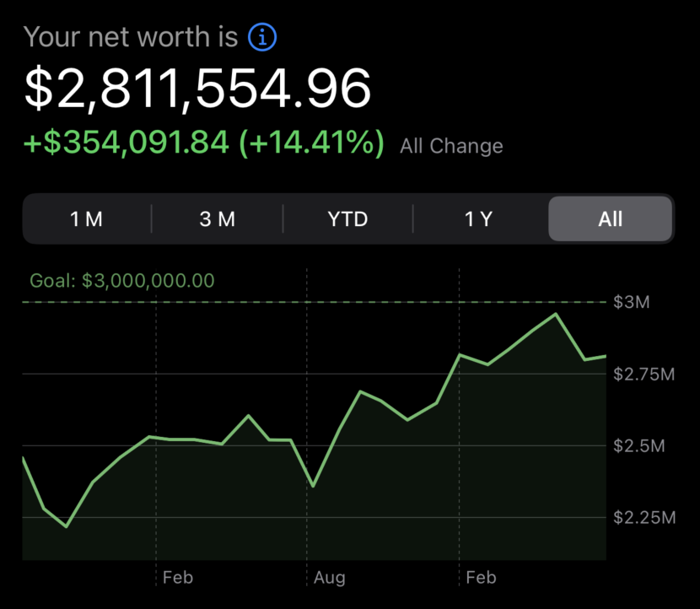Image resolution: width=700 pixels, height=609 pixels.
Task: Tap the $2,811,554.96 net worth amount
Action: click(197, 89)
